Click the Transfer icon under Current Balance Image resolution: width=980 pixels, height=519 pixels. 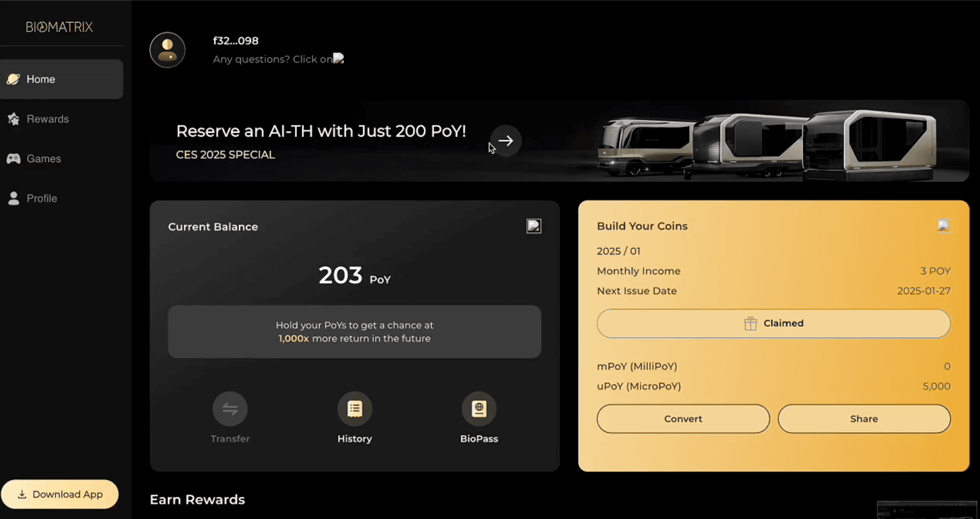[230, 408]
